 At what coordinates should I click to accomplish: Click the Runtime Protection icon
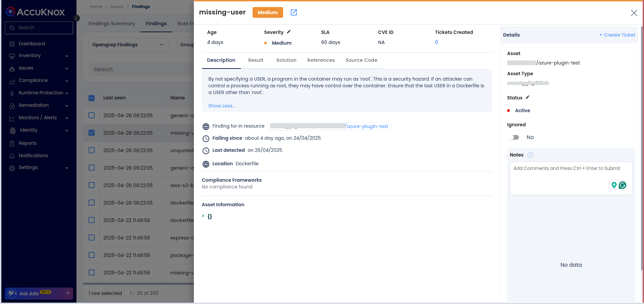click(x=12, y=93)
